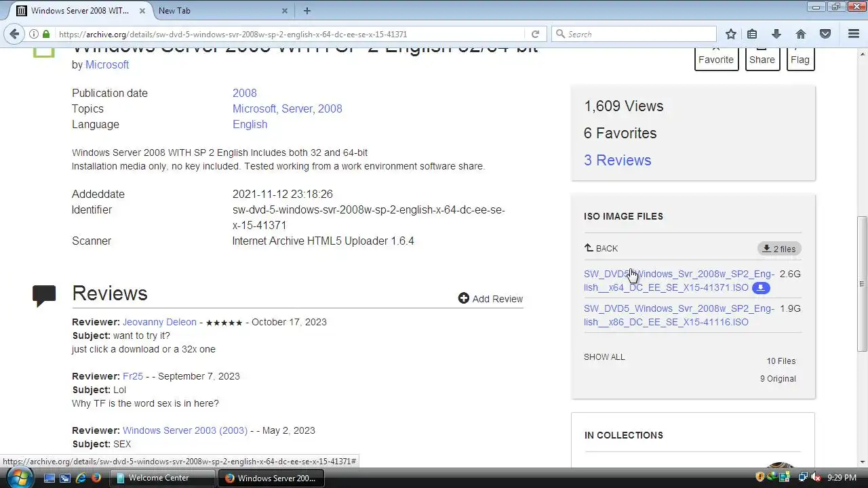Click the Share button

coord(762,58)
